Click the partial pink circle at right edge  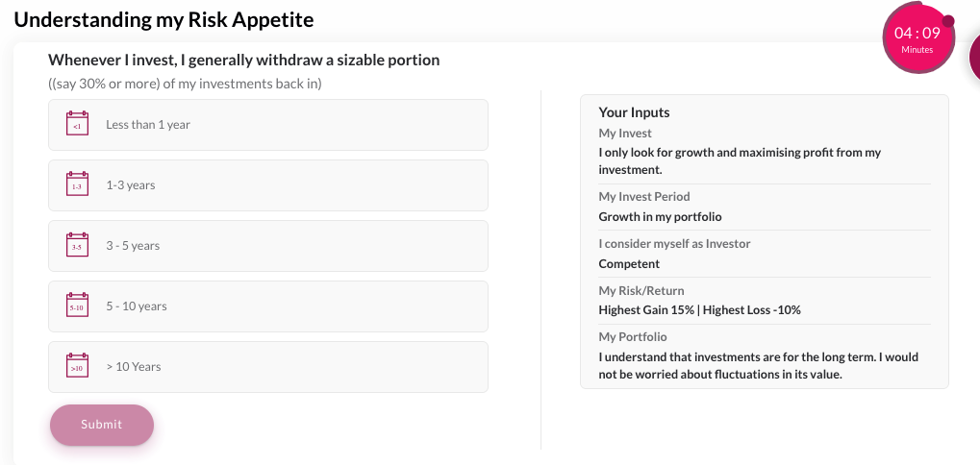(x=974, y=57)
